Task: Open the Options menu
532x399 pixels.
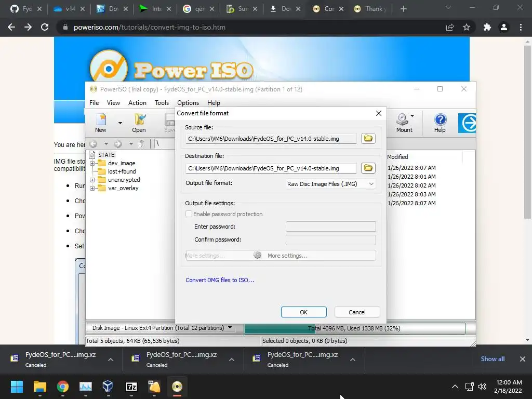Action: point(188,103)
